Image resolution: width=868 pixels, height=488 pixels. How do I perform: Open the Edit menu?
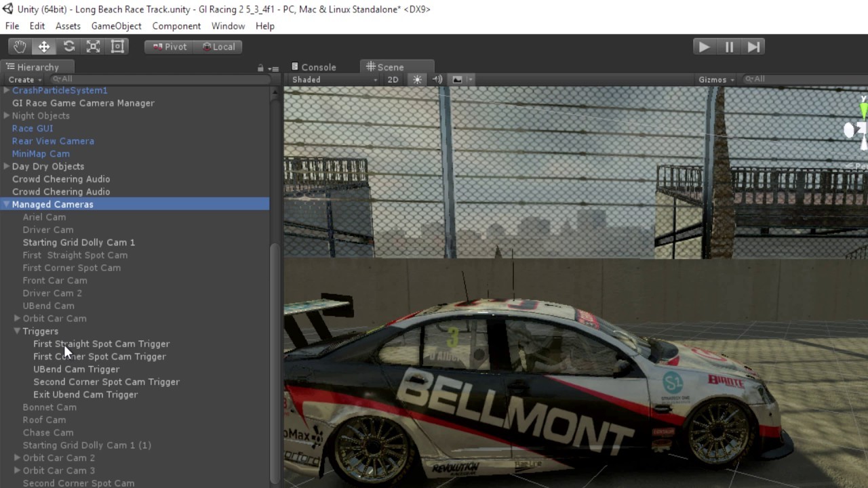point(37,26)
